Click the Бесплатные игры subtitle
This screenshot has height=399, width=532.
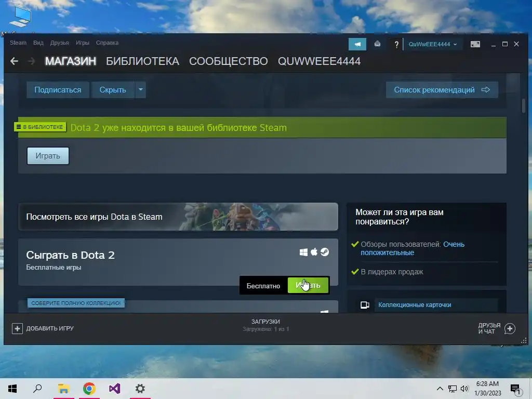54,268
